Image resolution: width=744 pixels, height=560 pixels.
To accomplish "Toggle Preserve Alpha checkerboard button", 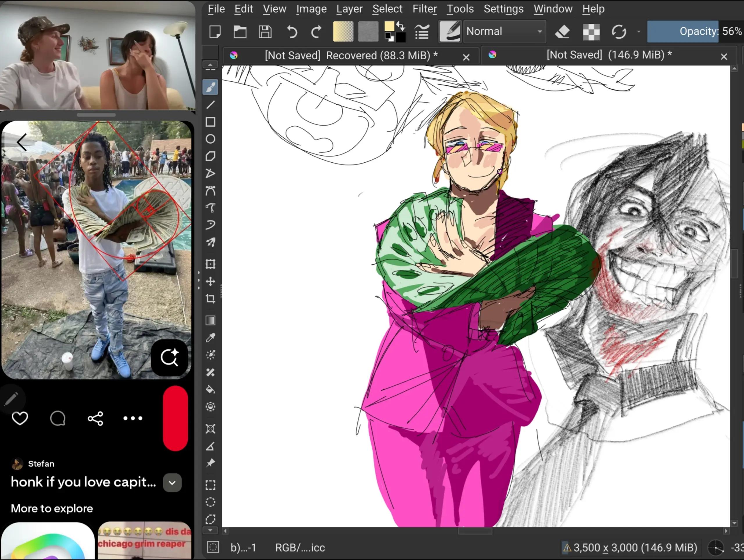I will pyautogui.click(x=591, y=32).
